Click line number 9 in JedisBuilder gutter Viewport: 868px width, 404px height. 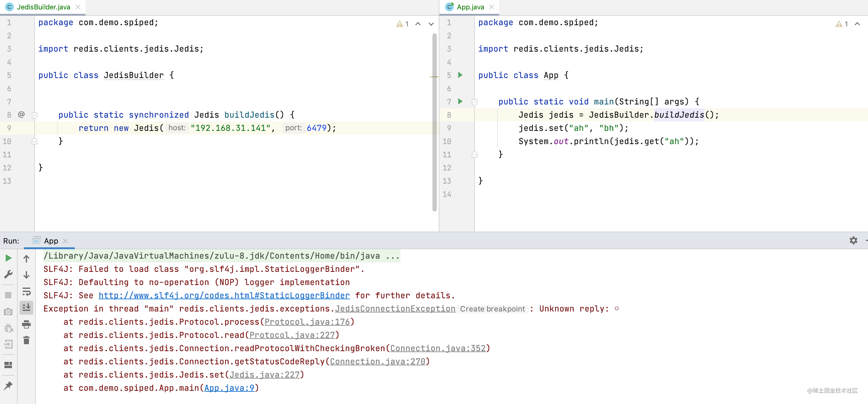(x=9, y=128)
